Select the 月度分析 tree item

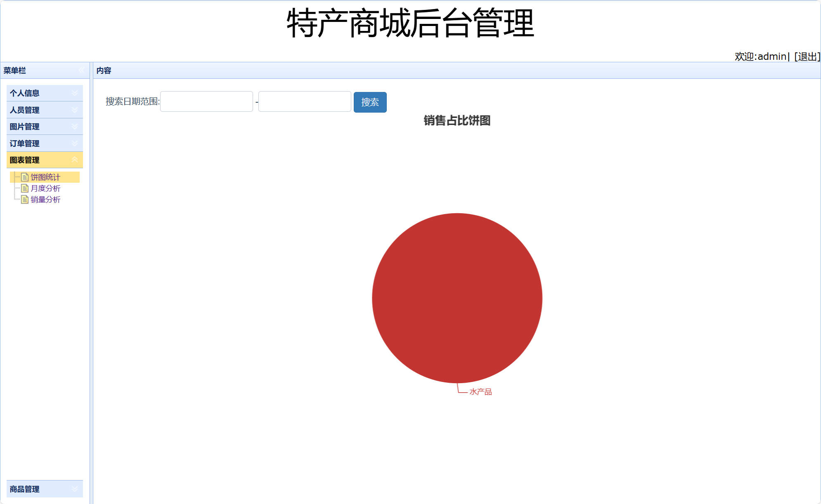click(x=46, y=188)
